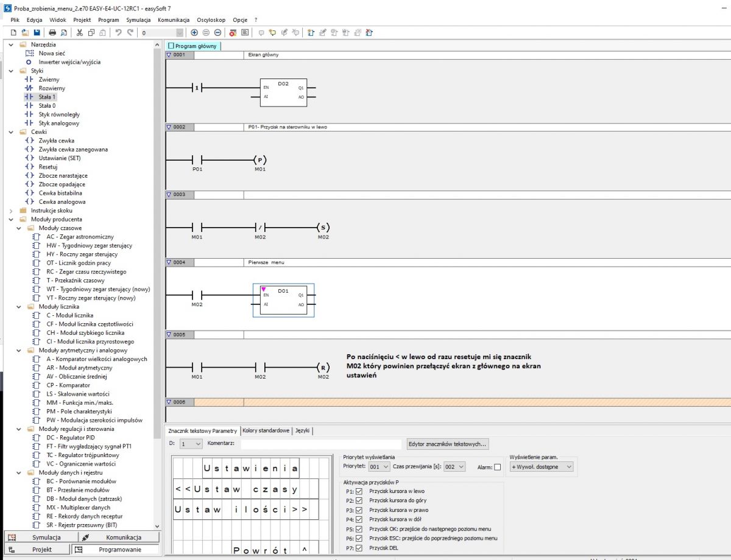Uncheck P7 Przycisk DEL checkbox
Image resolution: width=731 pixels, height=560 pixels.
(x=359, y=548)
